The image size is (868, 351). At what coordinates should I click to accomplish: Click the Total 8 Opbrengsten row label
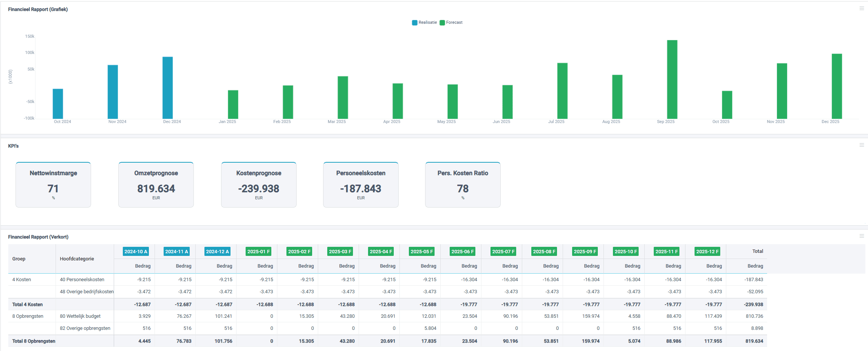pyautogui.click(x=34, y=341)
